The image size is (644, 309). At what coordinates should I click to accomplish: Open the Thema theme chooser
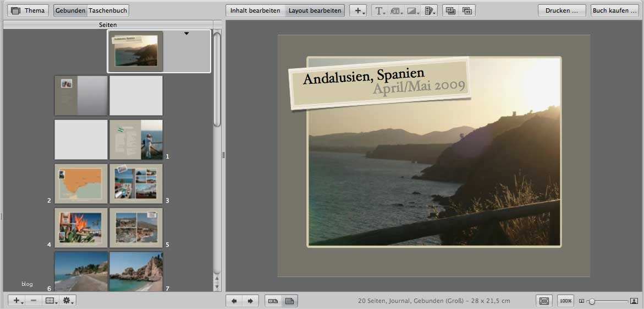click(x=28, y=10)
